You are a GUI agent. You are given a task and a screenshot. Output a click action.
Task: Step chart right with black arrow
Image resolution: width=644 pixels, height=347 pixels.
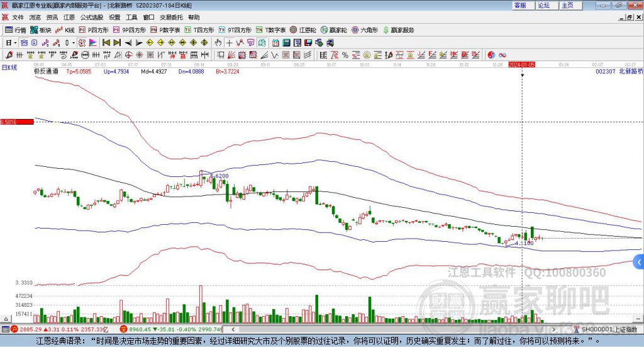tap(139, 43)
